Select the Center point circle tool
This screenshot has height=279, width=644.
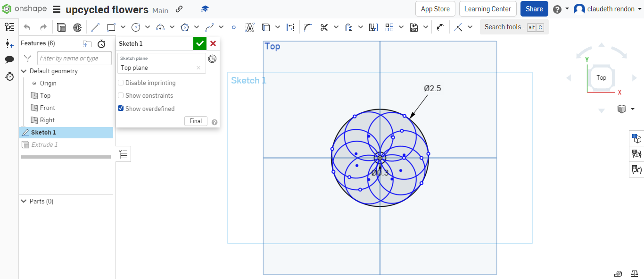coord(136,27)
